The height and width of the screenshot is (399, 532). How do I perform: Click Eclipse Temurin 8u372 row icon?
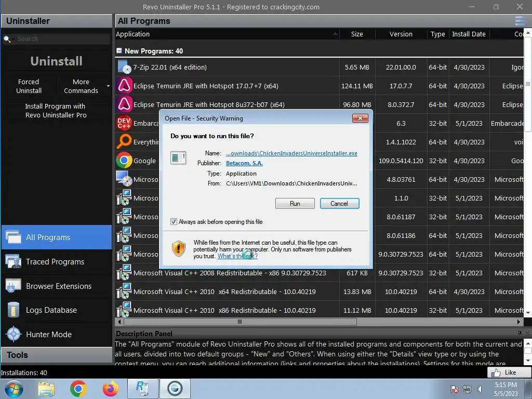point(124,104)
